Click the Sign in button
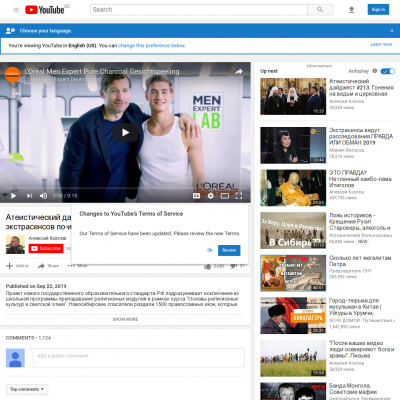Screen dimensions: 400x400 (x=378, y=10)
